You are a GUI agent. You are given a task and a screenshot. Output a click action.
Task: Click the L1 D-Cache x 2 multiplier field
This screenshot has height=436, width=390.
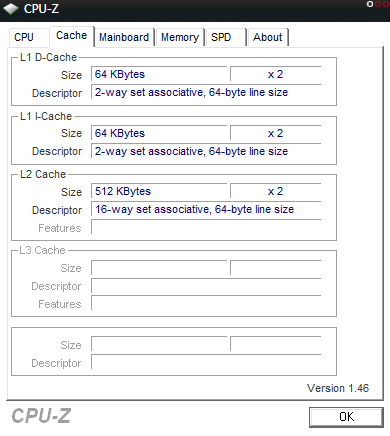coord(275,74)
